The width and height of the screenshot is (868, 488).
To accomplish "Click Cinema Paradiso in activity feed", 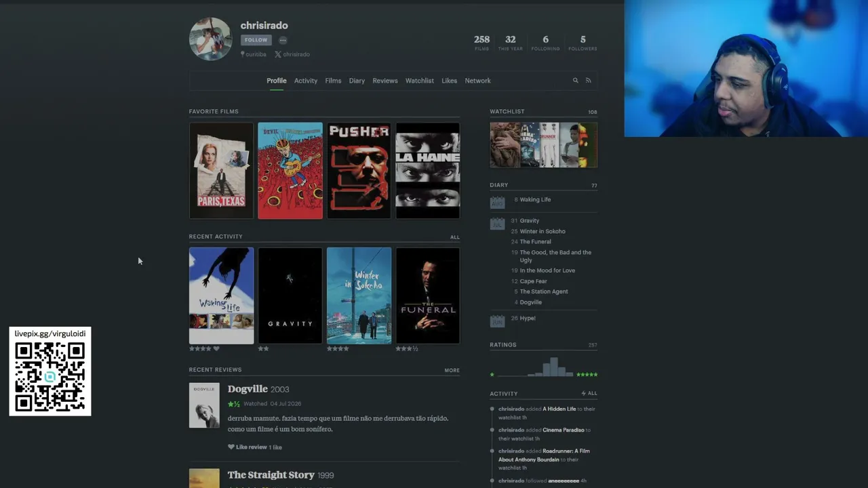I will [x=564, y=430].
